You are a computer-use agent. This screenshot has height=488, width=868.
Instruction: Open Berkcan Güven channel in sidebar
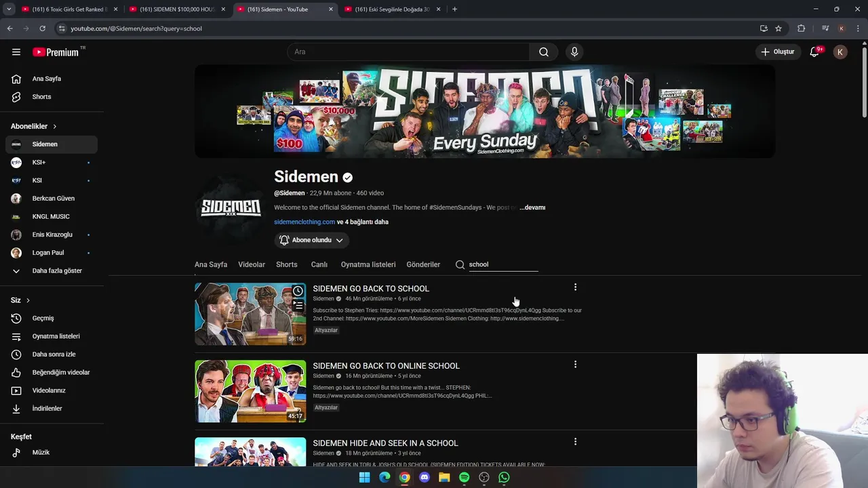click(x=52, y=199)
